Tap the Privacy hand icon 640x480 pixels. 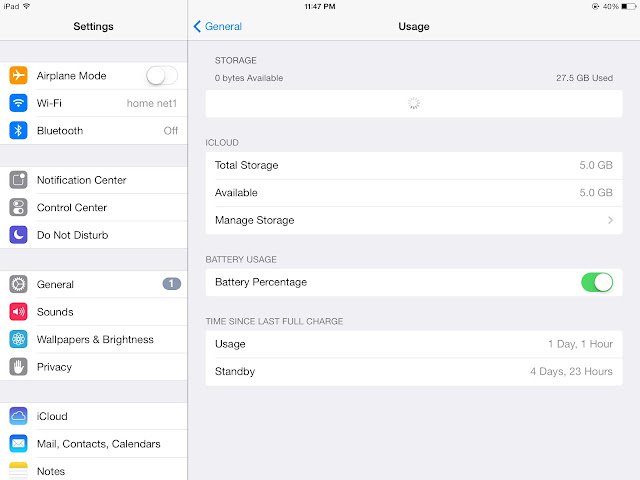coord(18,367)
